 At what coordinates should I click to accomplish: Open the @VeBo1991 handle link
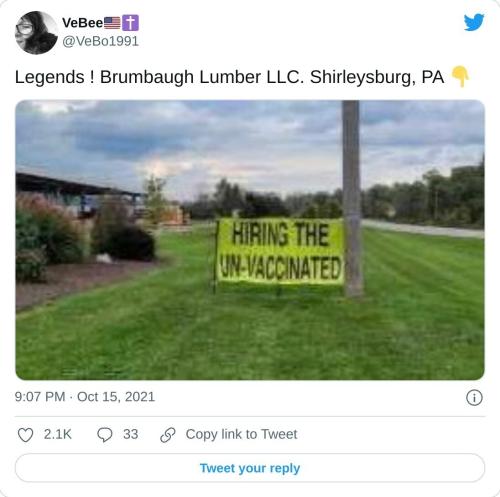(100, 41)
